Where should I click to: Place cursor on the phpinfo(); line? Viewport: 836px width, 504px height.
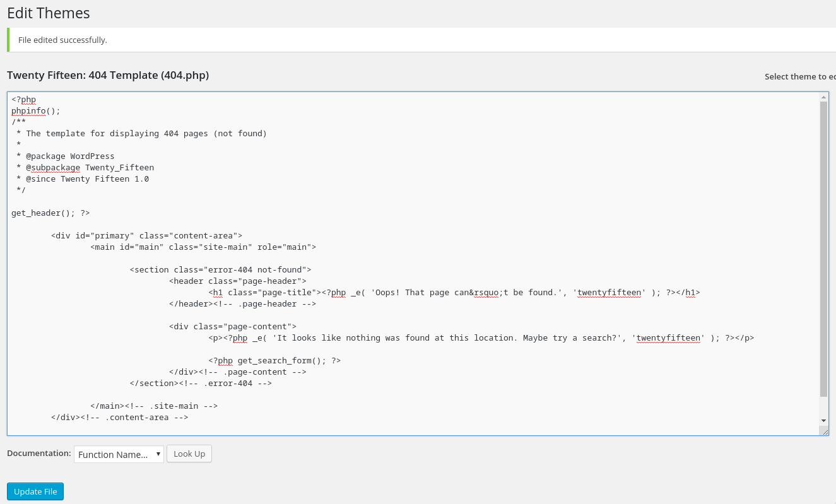pyautogui.click(x=36, y=111)
